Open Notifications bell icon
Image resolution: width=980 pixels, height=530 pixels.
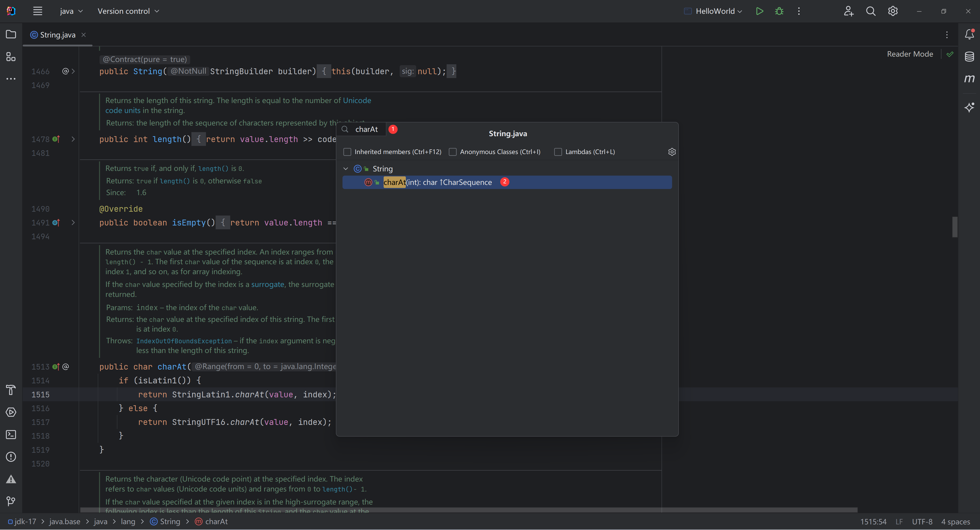click(969, 34)
